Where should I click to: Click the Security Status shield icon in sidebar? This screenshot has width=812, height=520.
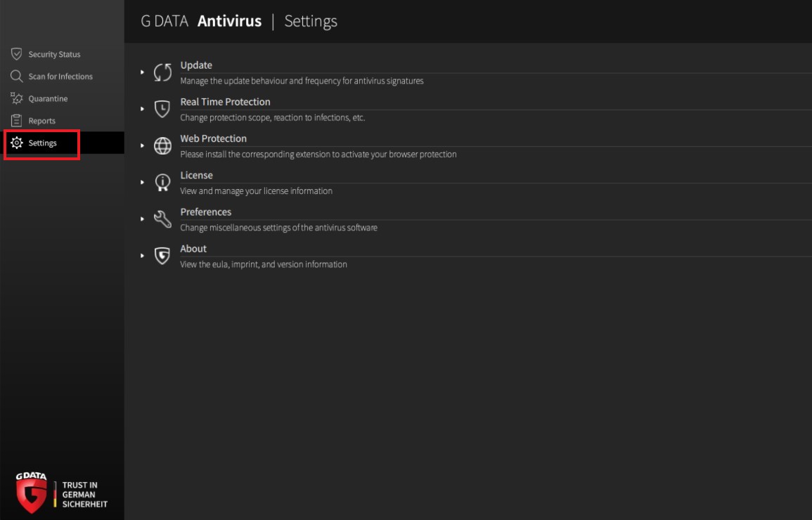(x=17, y=54)
